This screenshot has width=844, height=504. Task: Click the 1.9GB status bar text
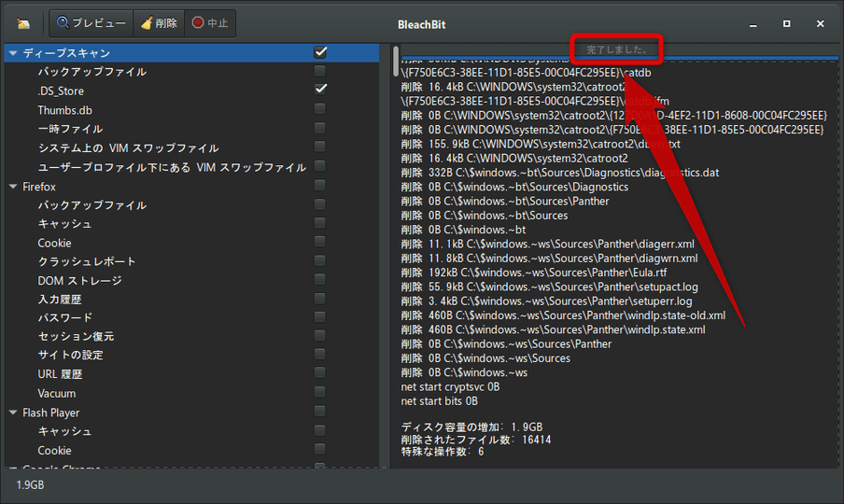point(30,485)
